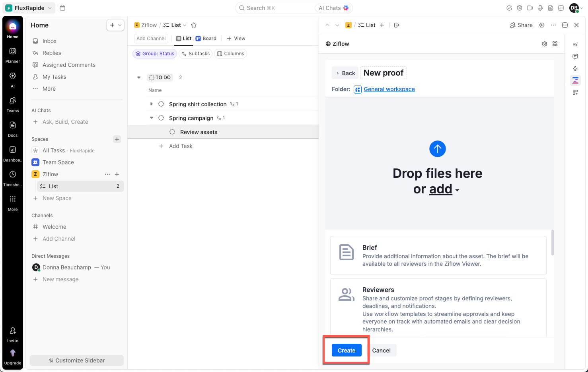Open the activity arrows icon in right rail
The image size is (588, 372).
click(x=575, y=68)
